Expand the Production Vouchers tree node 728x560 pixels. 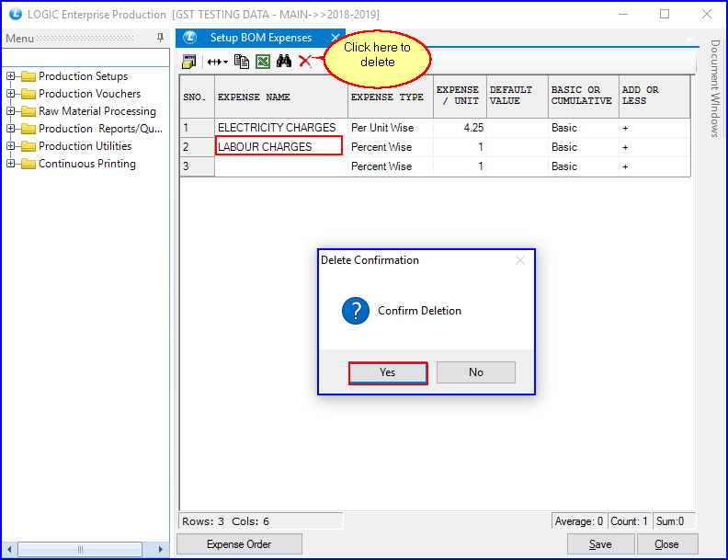pyautogui.click(x=11, y=94)
